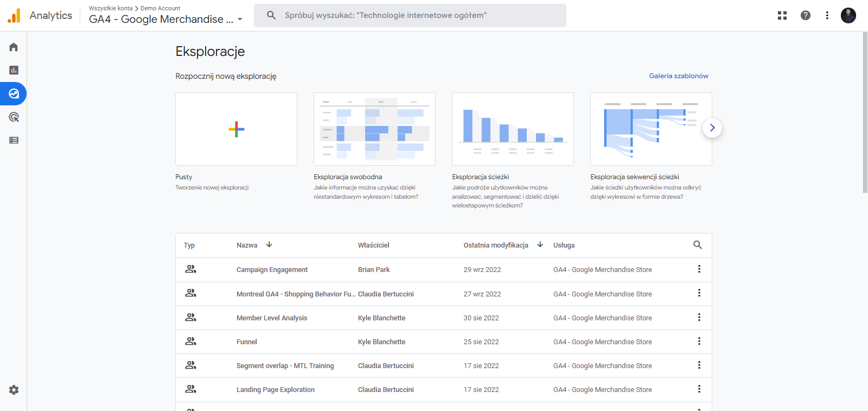Sort the table by the Nazwa column

tap(247, 245)
